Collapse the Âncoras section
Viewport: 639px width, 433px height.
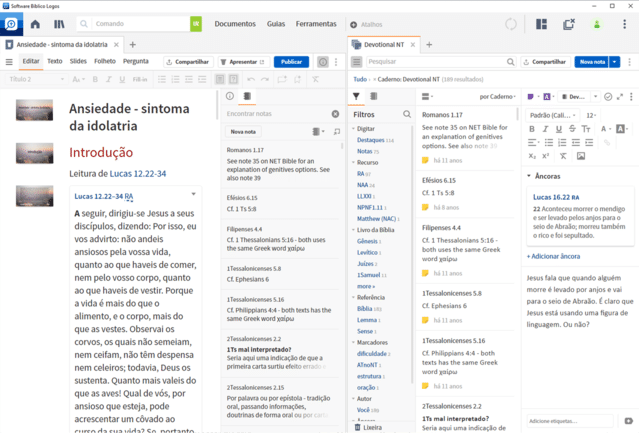(529, 176)
